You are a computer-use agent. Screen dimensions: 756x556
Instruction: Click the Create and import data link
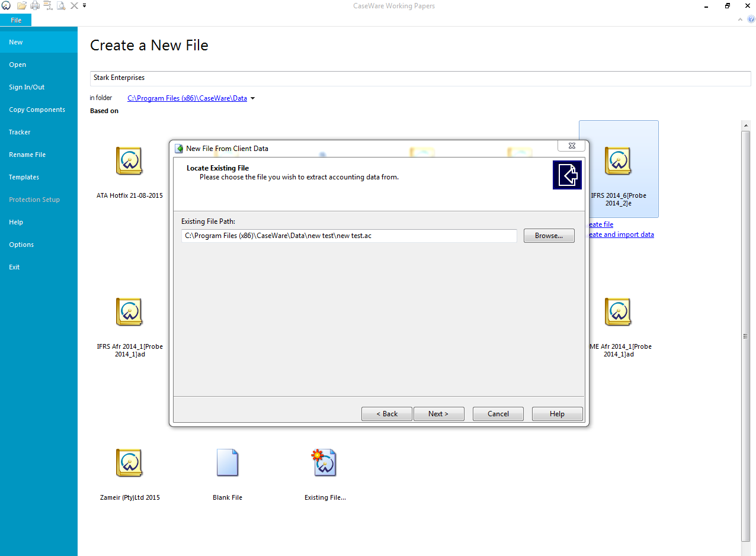pyautogui.click(x=622, y=234)
